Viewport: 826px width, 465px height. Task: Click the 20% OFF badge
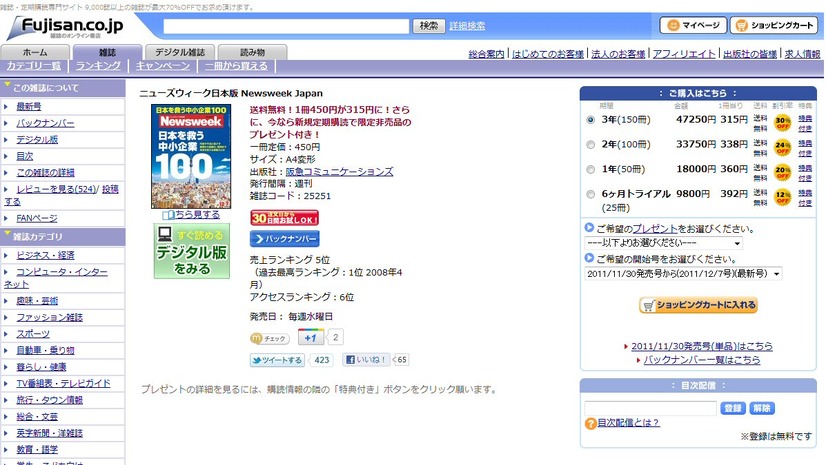click(x=782, y=172)
